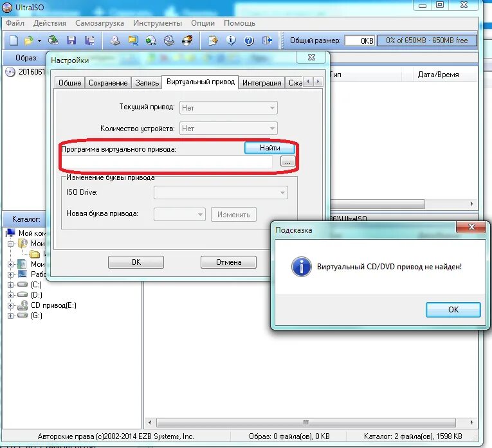This screenshot has width=492, height=448.
Task: Click the make CD/DVD image drive icon
Action: tap(115, 40)
